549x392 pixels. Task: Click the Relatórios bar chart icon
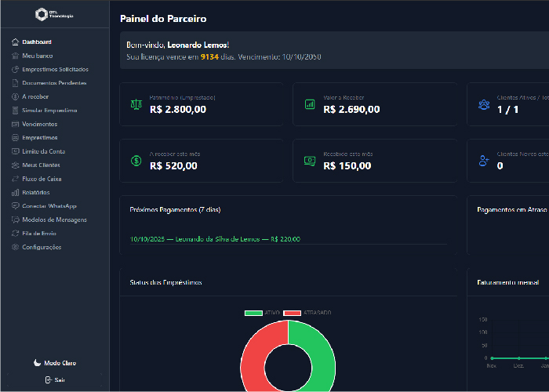[15, 192]
